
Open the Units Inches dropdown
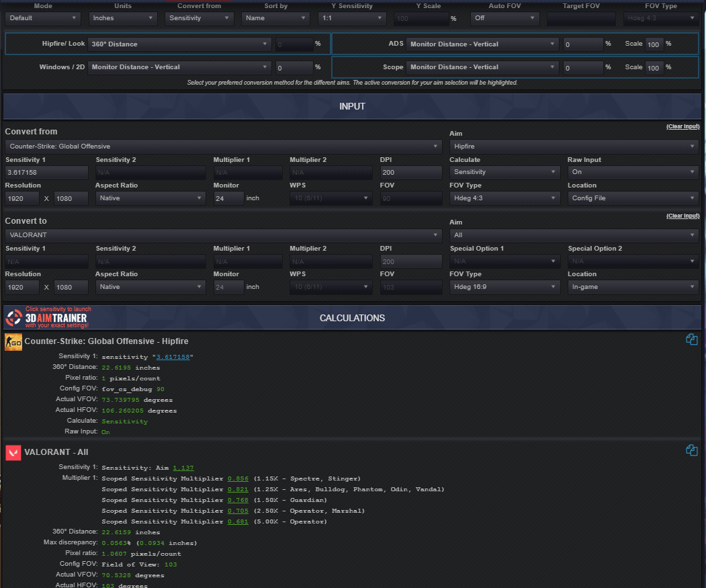pos(123,18)
